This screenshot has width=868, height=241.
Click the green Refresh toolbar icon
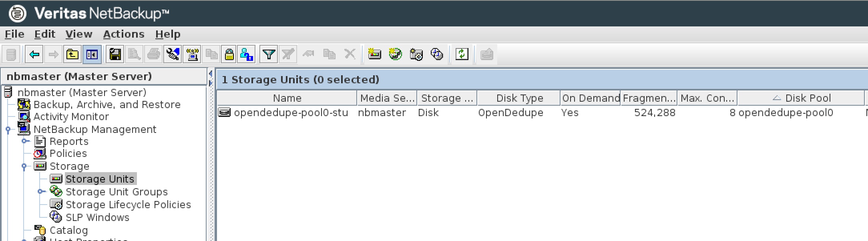pyautogui.click(x=462, y=54)
